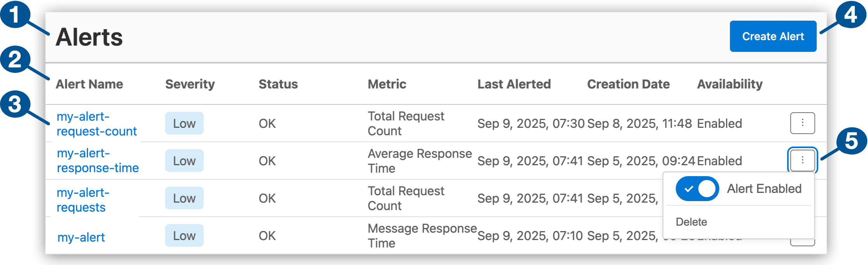Click the Low badge beside my-alert-requests
This screenshot has width=868, height=265.
(184, 198)
